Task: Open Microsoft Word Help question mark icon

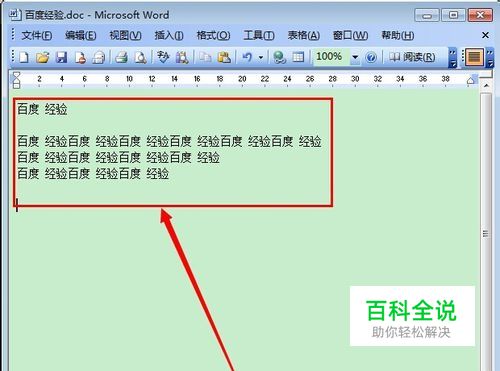Action: pos(371,57)
